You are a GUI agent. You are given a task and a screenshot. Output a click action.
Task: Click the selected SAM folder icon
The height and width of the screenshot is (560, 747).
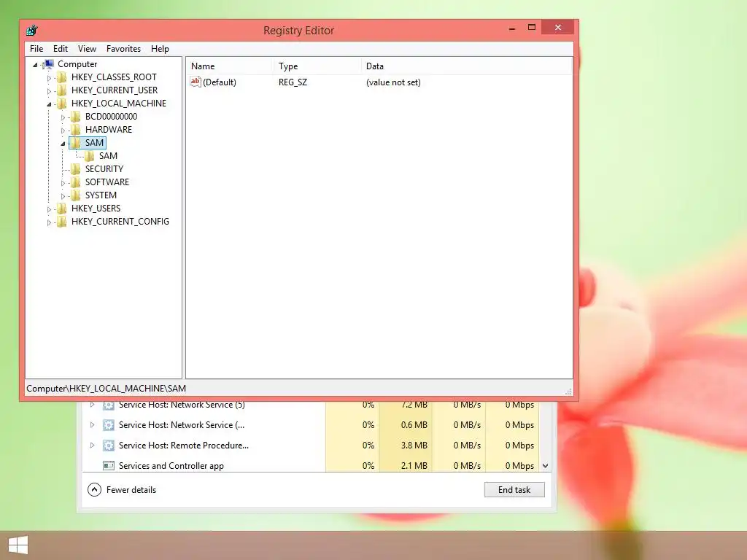pyautogui.click(x=75, y=143)
